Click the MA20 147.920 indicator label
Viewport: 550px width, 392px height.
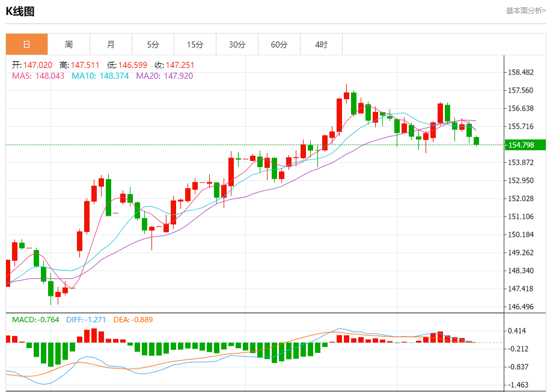click(x=164, y=76)
